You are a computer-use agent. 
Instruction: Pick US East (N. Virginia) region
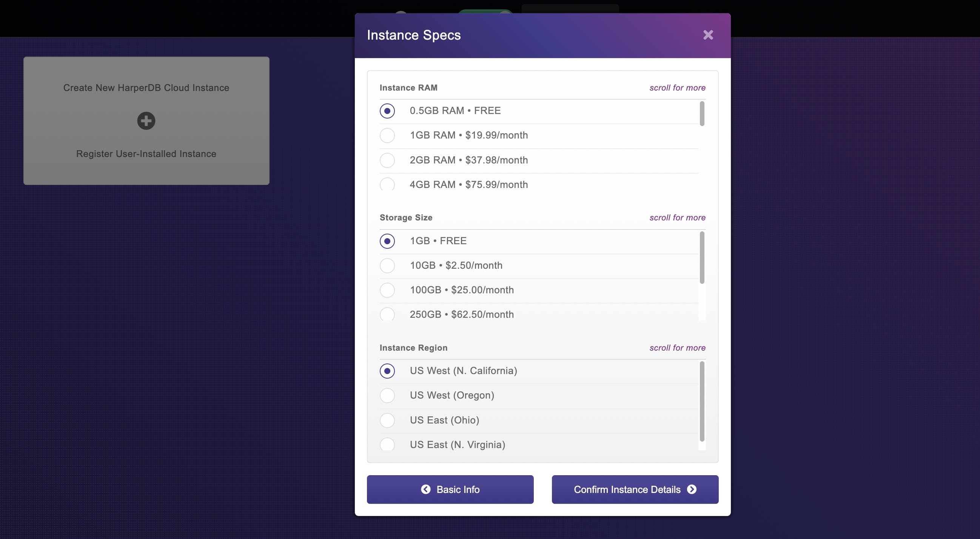point(387,444)
